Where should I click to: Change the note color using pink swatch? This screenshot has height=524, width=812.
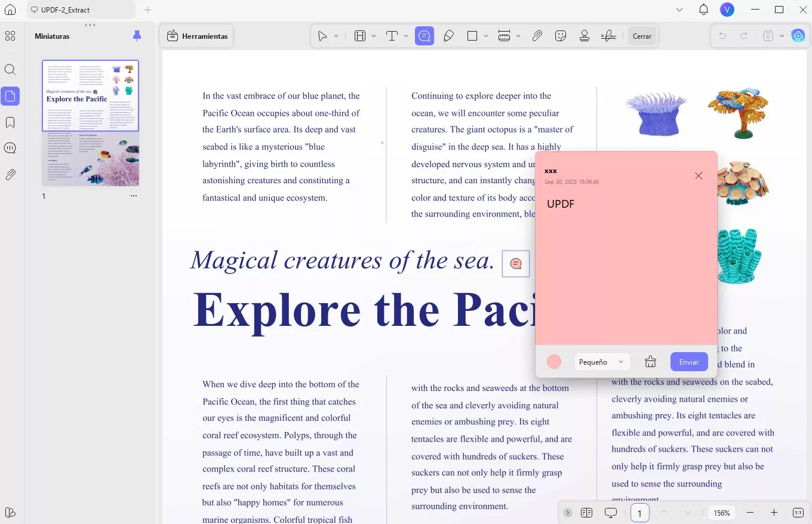click(554, 362)
